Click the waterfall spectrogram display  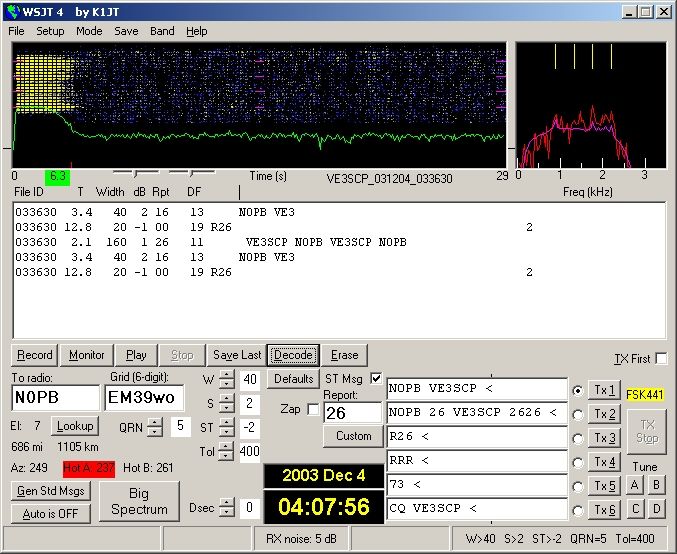259,105
